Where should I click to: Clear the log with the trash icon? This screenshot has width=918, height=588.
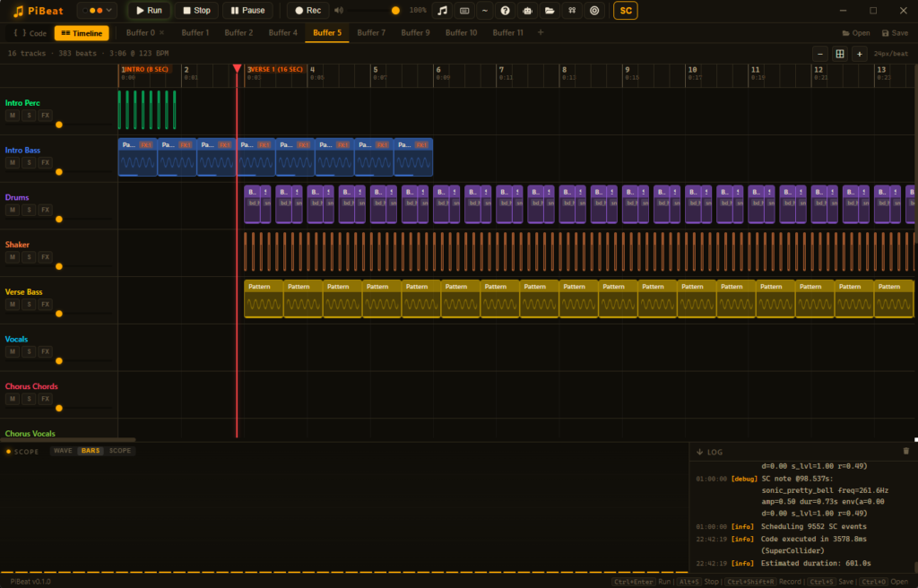pos(905,452)
